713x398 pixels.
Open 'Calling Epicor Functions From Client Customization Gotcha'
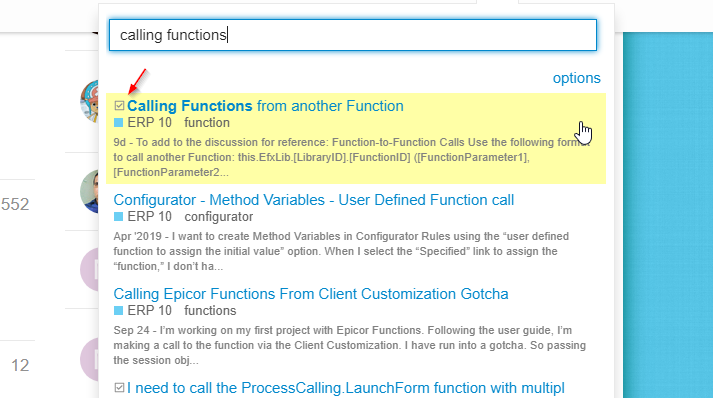(311, 294)
